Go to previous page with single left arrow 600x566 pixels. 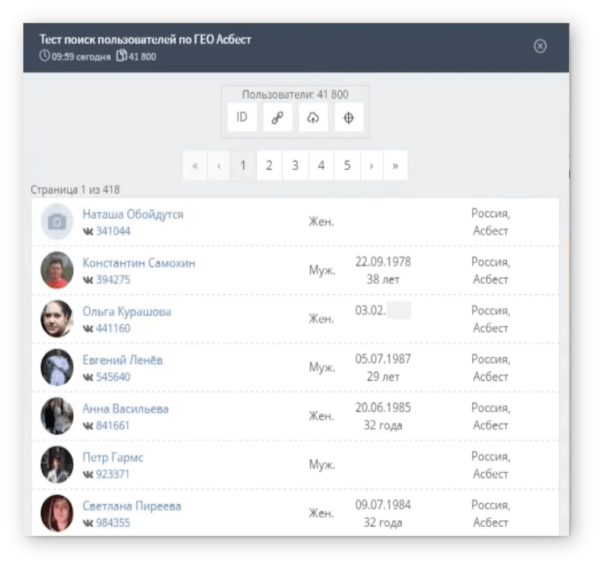(219, 166)
